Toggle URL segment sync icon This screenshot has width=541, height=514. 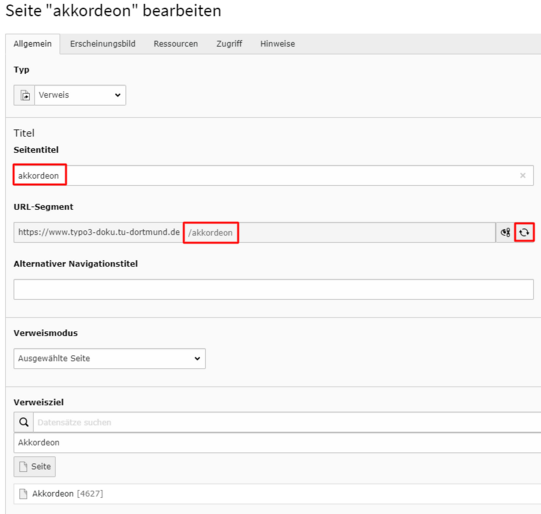[505, 232]
